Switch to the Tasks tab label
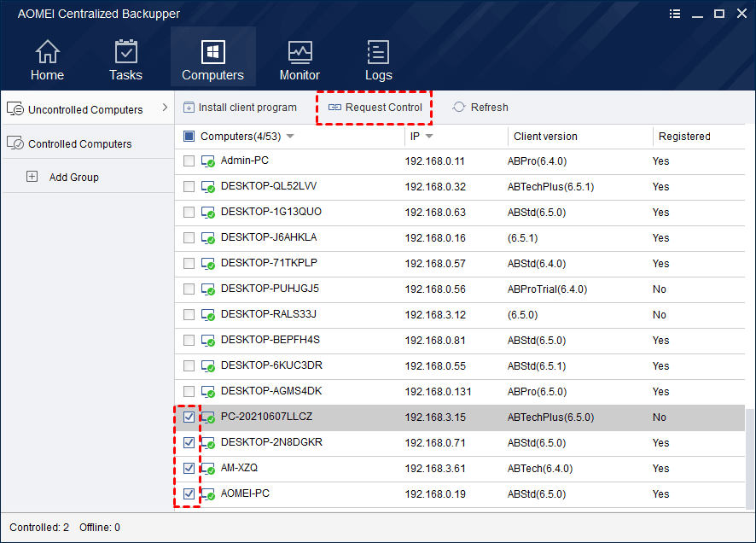This screenshot has height=543, width=756. 125,75
